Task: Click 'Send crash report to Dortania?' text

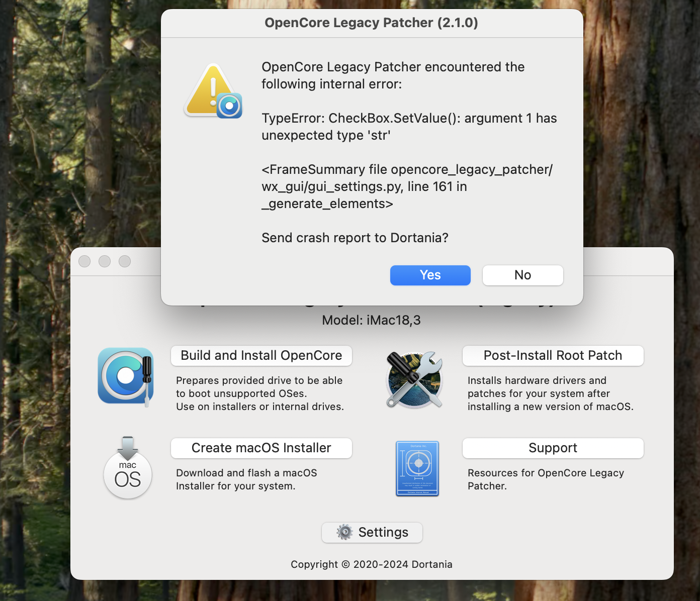Action: coord(355,238)
